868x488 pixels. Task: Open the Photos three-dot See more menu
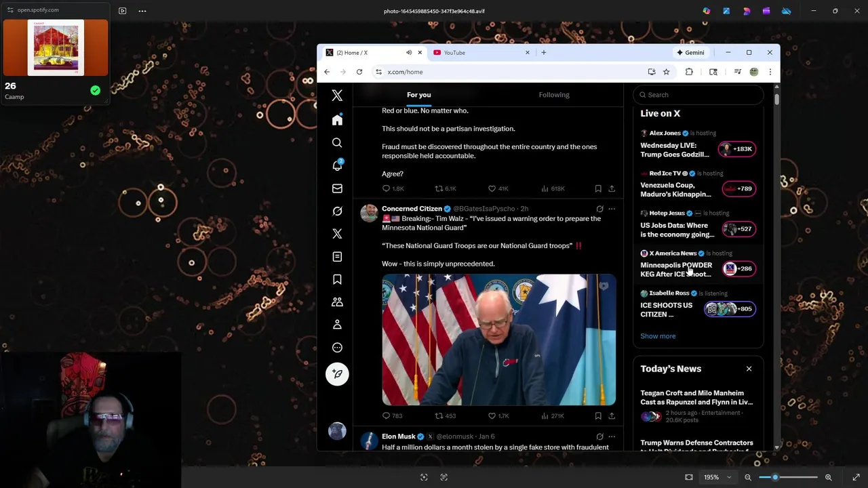[x=142, y=11]
